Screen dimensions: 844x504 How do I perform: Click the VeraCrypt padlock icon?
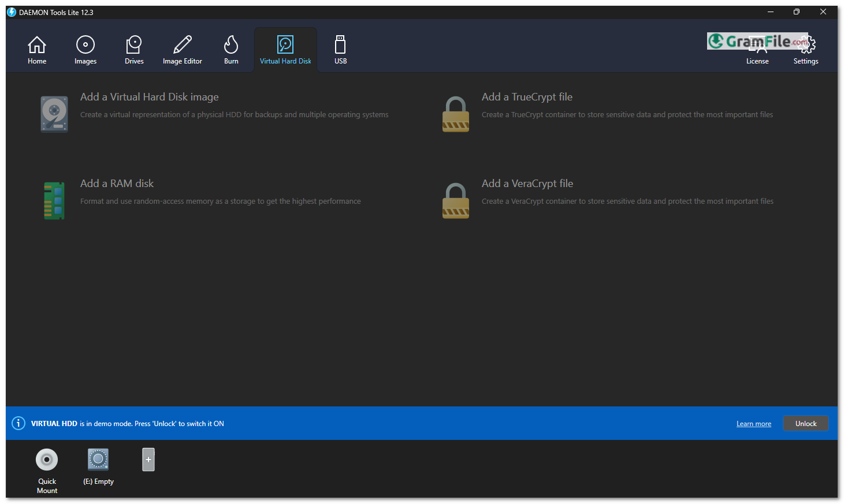(x=456, y=200)
